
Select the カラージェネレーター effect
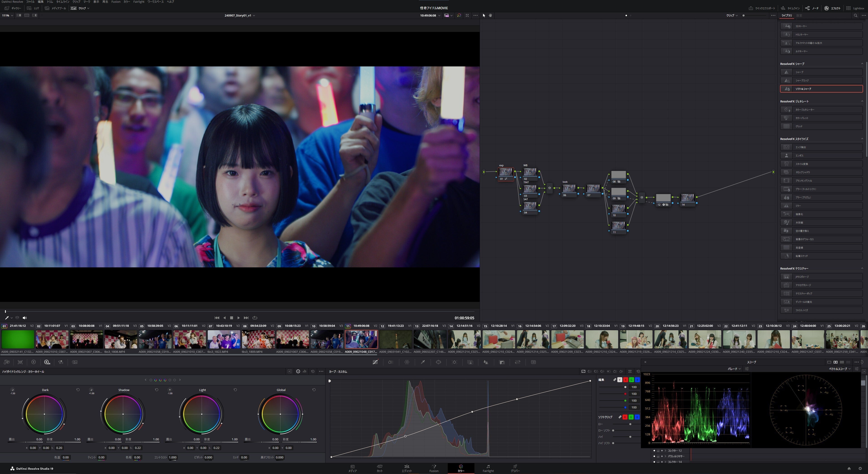(821, 109)
